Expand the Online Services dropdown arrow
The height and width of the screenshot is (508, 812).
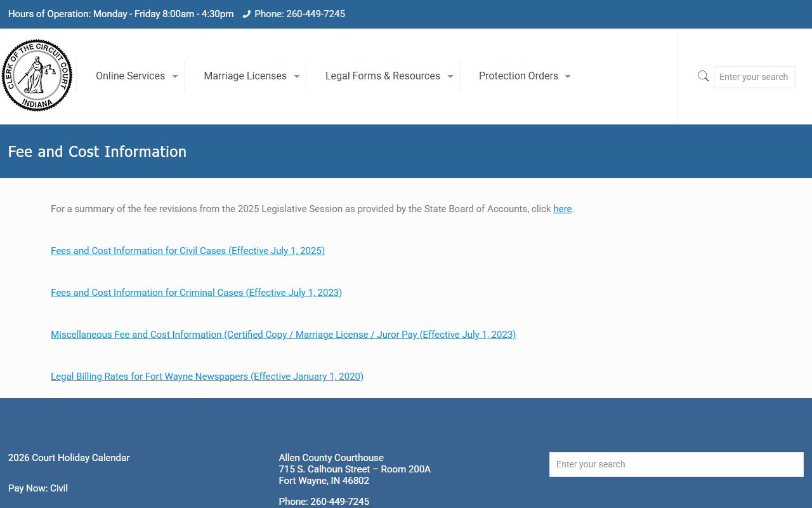pos(174,76)
